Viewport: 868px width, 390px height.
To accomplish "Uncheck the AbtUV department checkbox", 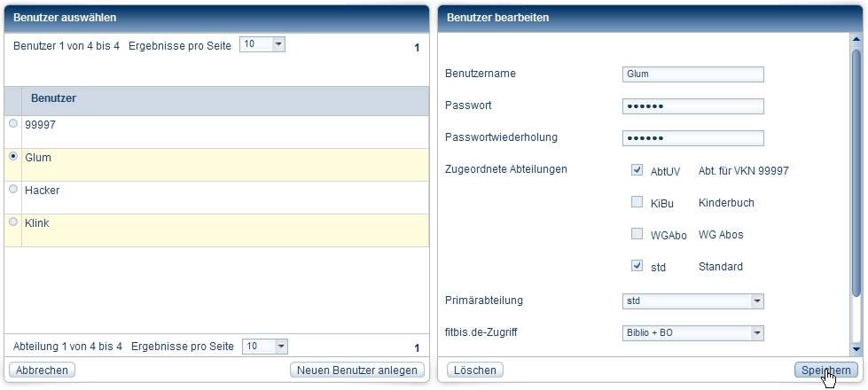I will pyautogui.click(x=637, y=170).
